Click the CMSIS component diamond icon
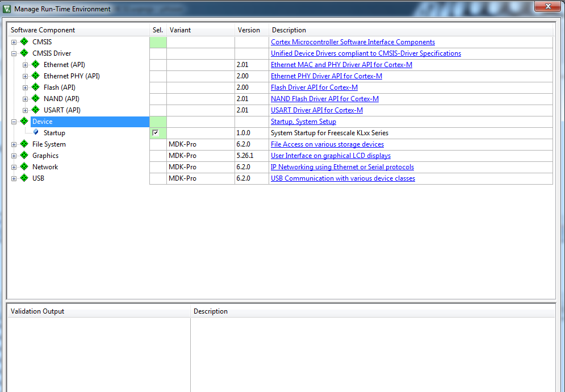Image resolution: width=565 pixels, height=392 pixels. pos(24,42)
